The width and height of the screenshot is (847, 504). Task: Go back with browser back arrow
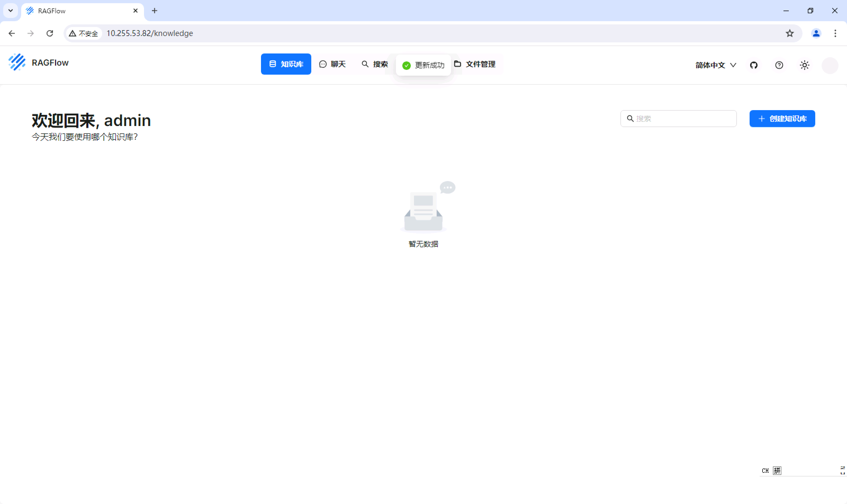(x=12, y=33)
